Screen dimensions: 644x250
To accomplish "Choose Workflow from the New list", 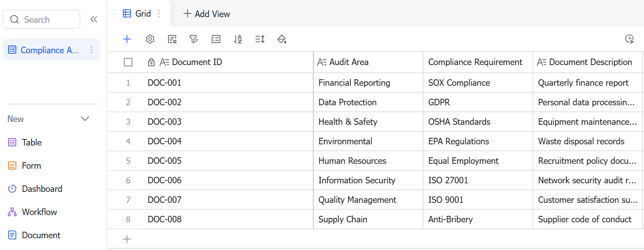I will (x=39, y=212).
